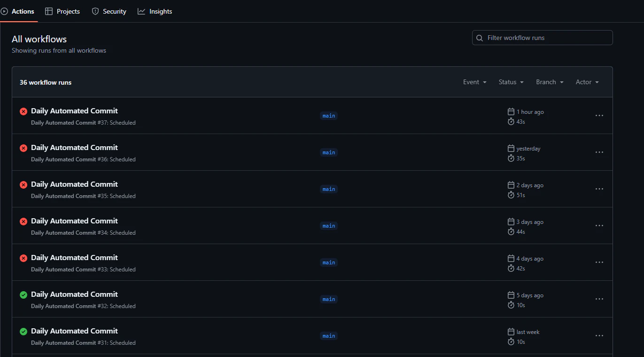Open the three-dot menu for run #36
The width and height of the screenshot is (644, 357).
(599, 152)
